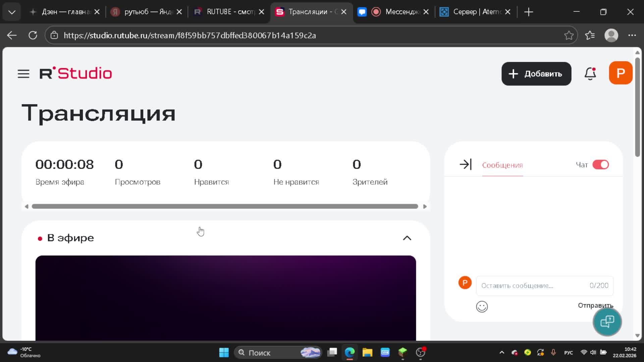Open the orange P profile avatar
The image size is (644, 362).
click(620, 72)
